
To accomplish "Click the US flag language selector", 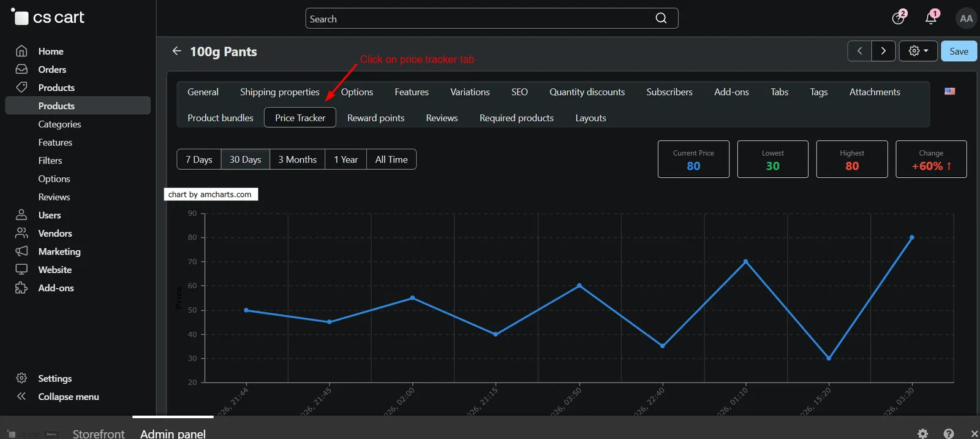I will (949, 91).
